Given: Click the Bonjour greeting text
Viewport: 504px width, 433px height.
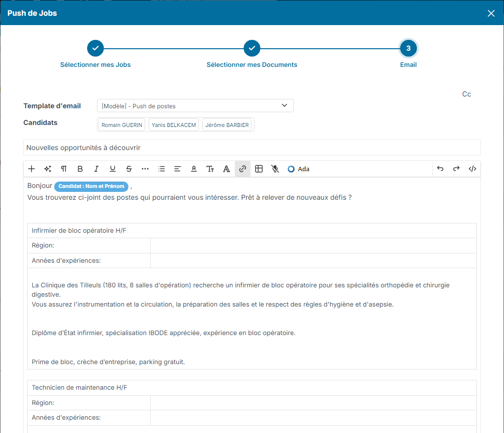Looking at the screenshot, I should click(x=39, y=186).
